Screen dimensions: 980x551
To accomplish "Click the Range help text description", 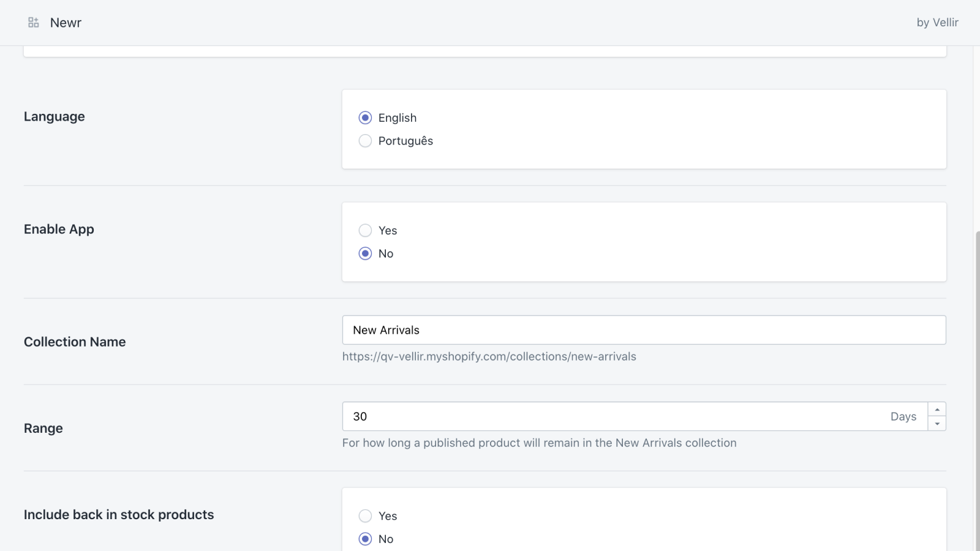I will tap(539, 443).
